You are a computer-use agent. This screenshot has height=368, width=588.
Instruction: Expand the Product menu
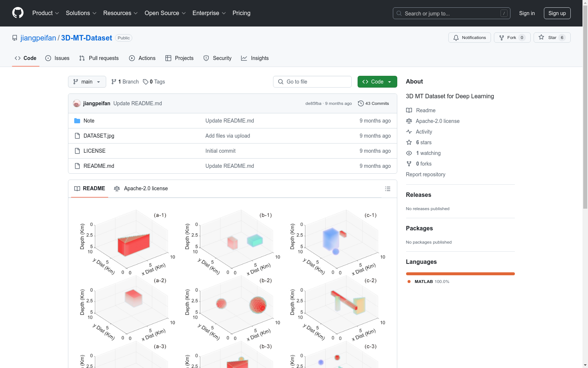pos(46,13)
